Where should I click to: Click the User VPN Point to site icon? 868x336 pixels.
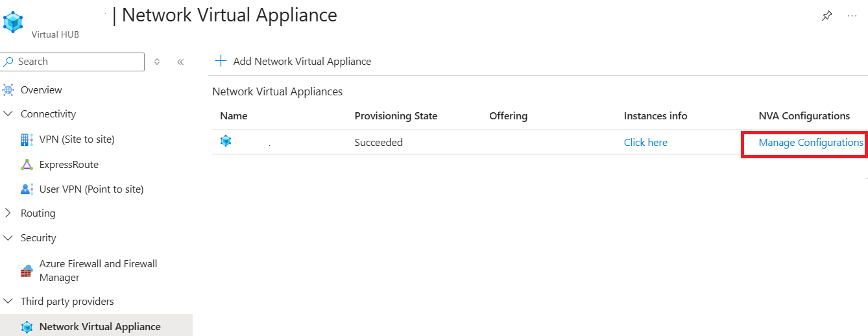27,189
